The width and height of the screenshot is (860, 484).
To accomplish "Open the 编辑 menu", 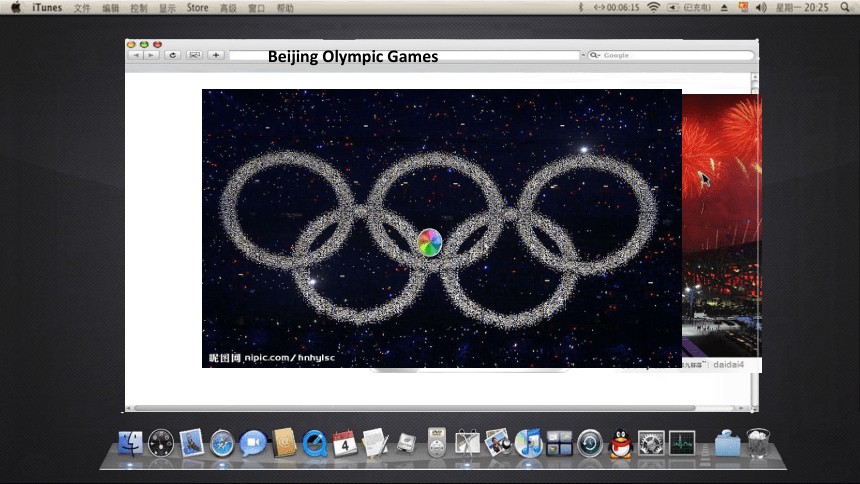I will [x=111, y=8].
